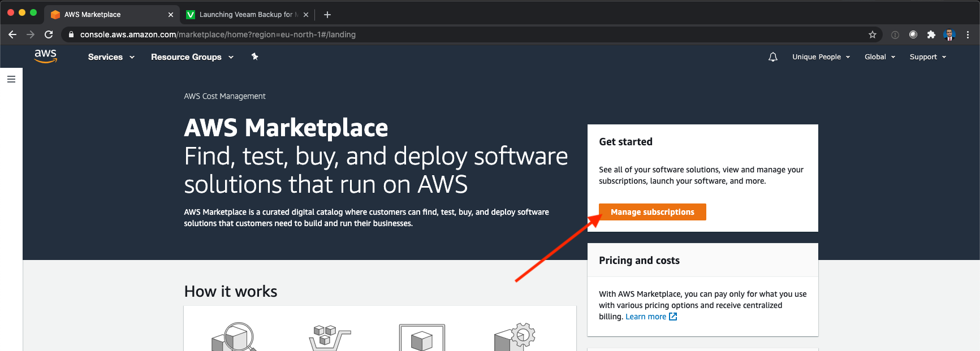Click the round extension icon beside the puzzle icon

click(913, 34)
